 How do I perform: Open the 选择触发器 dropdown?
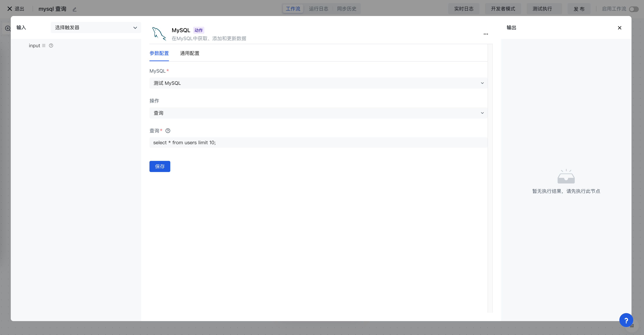click(x=96, y=27)
